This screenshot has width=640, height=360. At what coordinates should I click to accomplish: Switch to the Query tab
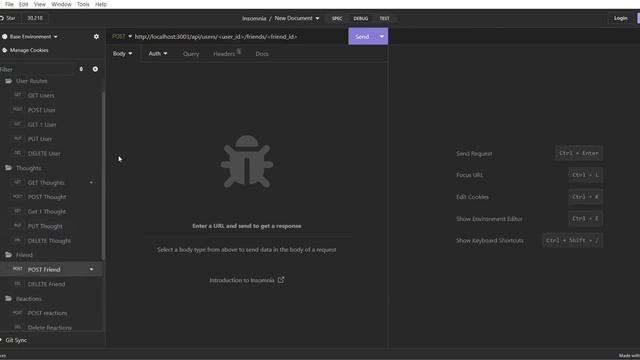191,54
